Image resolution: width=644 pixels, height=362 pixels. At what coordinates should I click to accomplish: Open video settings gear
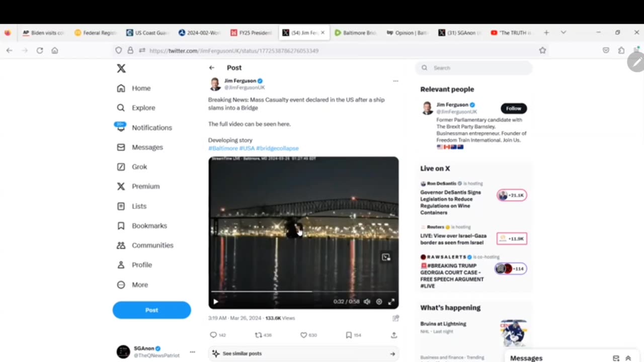click(x=379, y=302)
